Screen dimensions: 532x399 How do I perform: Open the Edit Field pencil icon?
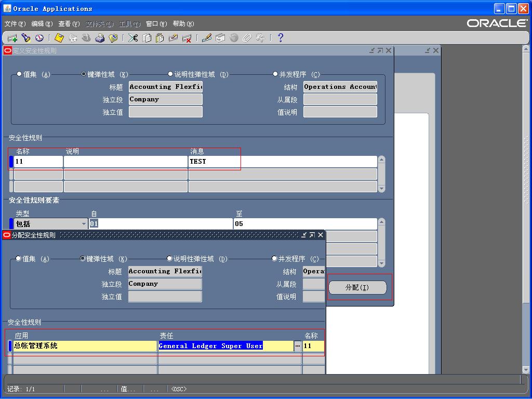[207, 38]
